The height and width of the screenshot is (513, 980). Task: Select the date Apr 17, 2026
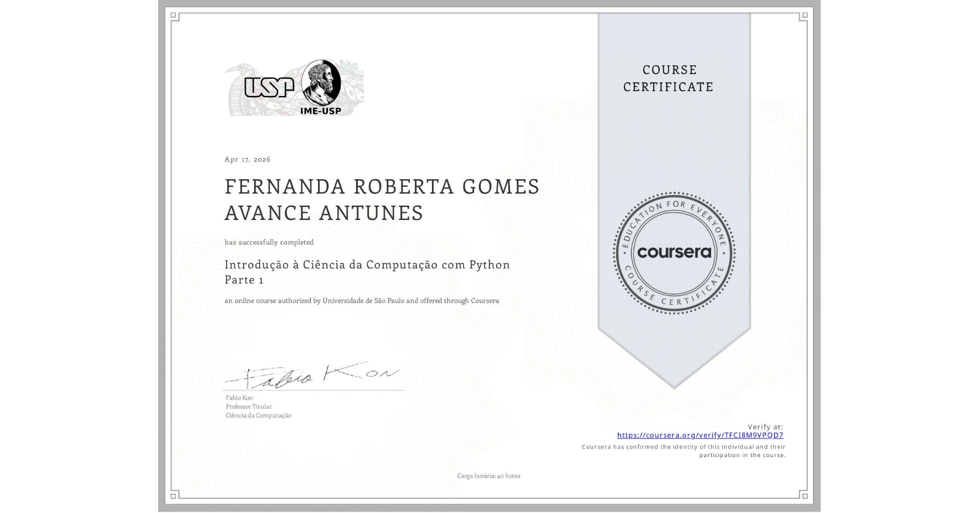pos(247,159)
